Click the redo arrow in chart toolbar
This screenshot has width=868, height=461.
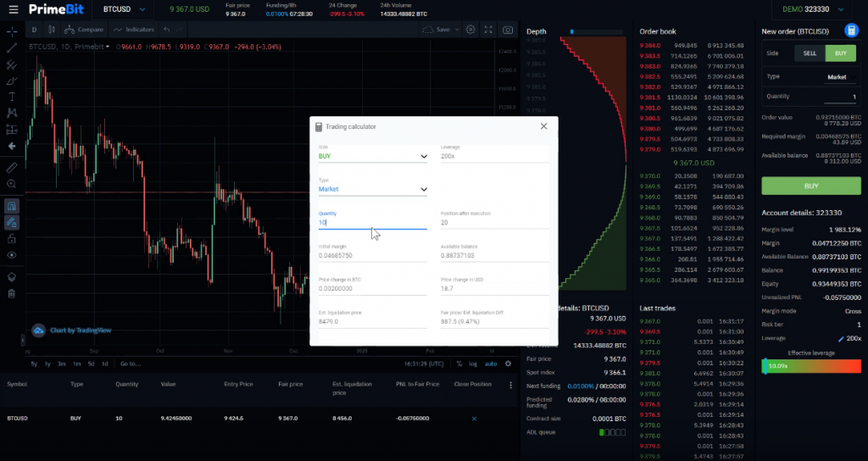pos(180,30)
